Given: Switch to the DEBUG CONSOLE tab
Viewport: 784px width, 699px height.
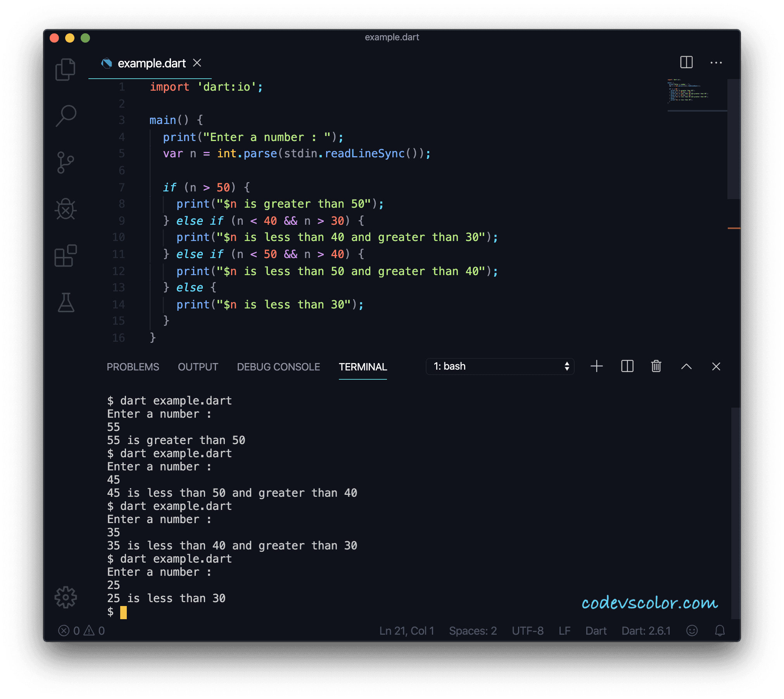Looking at the screenshot, I should tap(278, 367).
